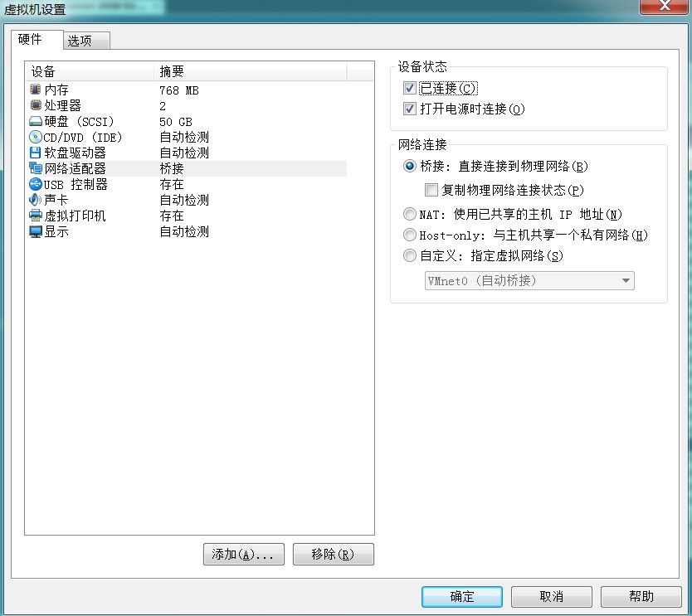The height and width of the screenshot is (616, 692).
Task: Select 自定义 custom virtual network radio button
Action: [x=410, y=255]
